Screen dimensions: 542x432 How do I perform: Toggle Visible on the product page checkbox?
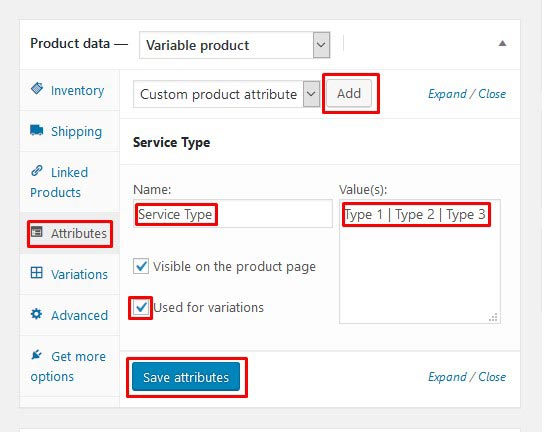pyautogui.click(x=141, y=266)
